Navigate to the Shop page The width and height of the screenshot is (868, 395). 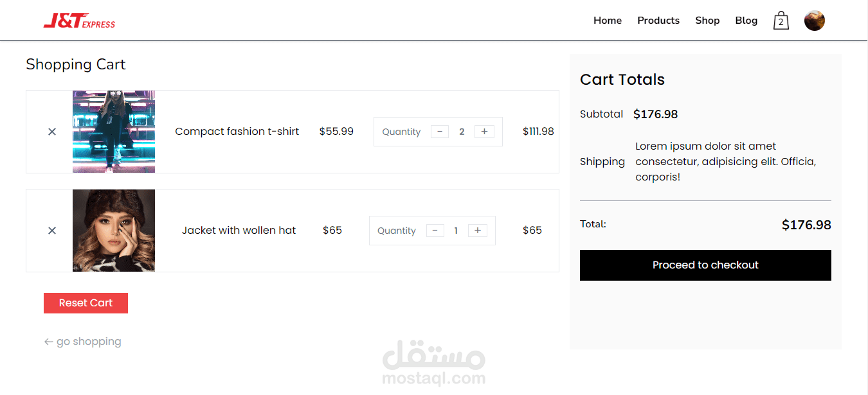[x=707, y=21]
